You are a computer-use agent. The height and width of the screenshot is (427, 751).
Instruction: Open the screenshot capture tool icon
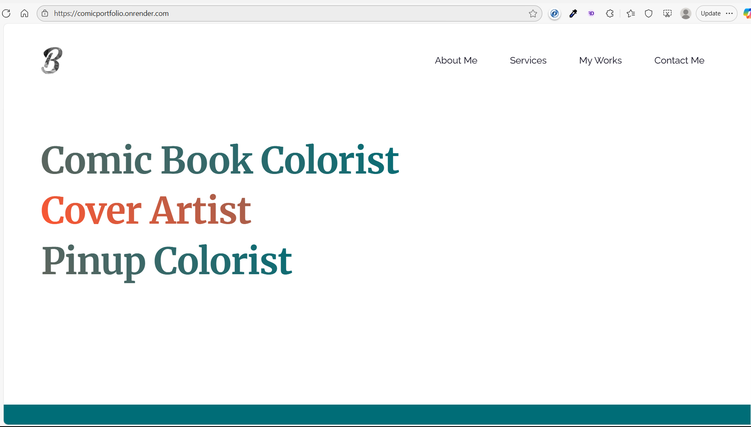[x=667, y=13]
